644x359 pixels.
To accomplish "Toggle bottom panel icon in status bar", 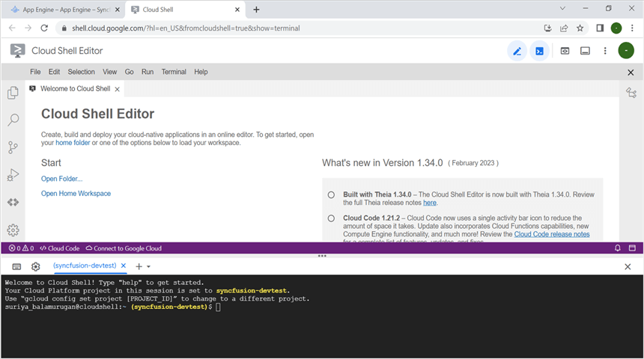I will (x=632, y=248).
